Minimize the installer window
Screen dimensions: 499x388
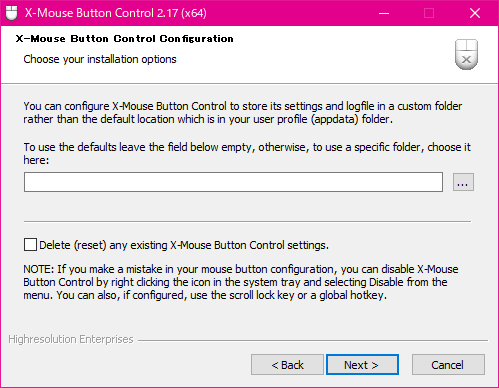pos(384,13)
